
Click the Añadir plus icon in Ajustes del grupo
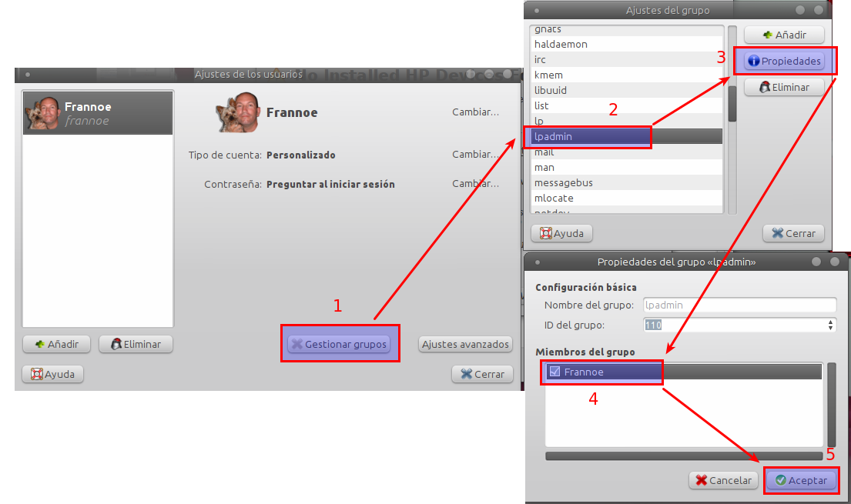[767, 35]
